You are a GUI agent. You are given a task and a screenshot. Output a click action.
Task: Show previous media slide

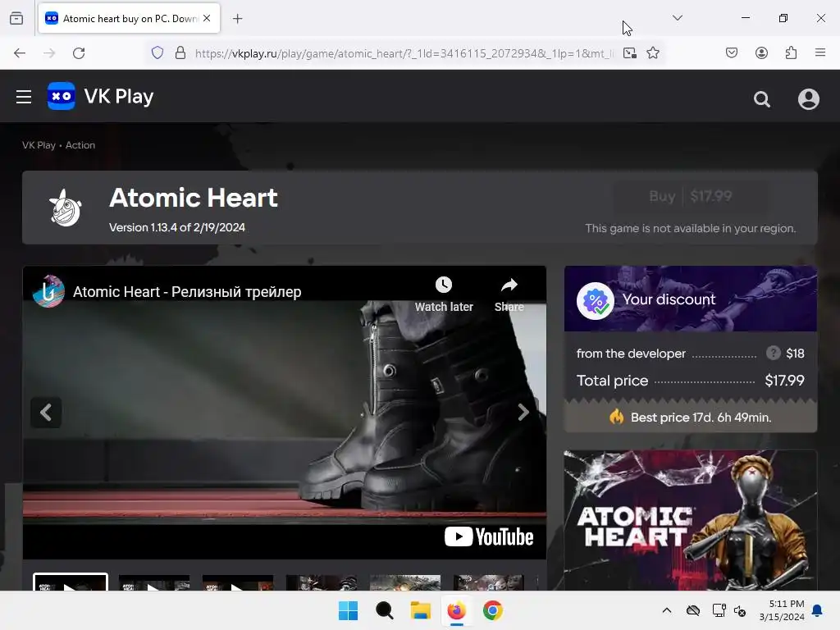[x=46, y=413]
